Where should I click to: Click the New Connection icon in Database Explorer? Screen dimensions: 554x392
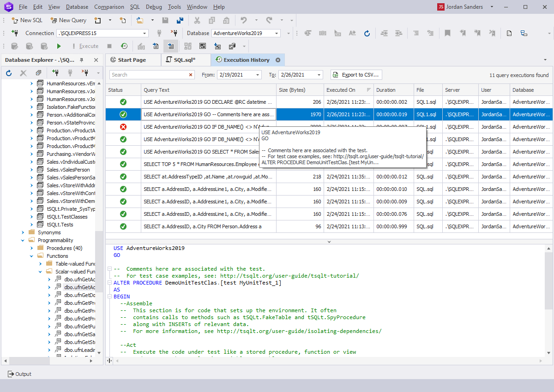[55, 73]
